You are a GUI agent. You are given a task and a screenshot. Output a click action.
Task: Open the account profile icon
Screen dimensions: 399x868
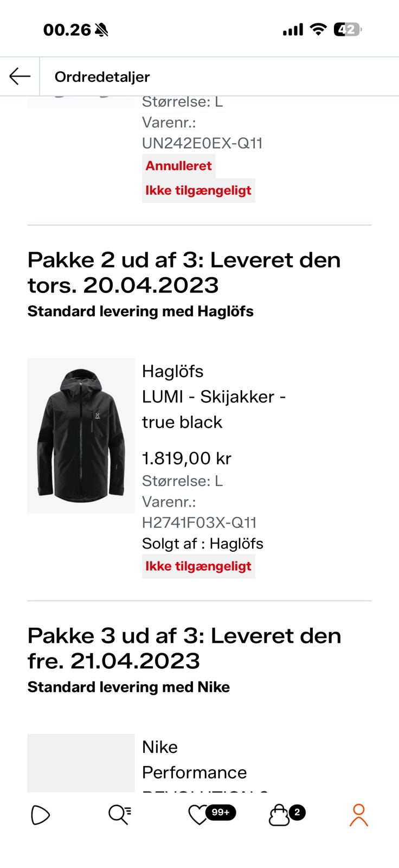358,815
